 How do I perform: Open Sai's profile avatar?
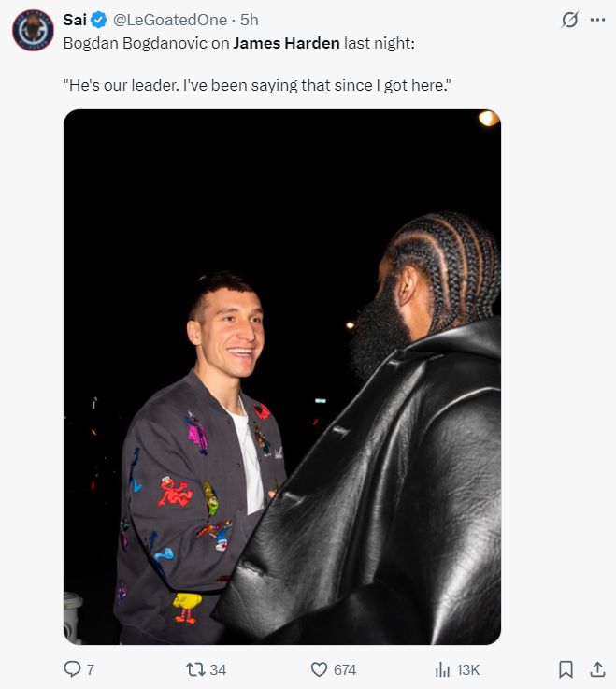[33, 30]
